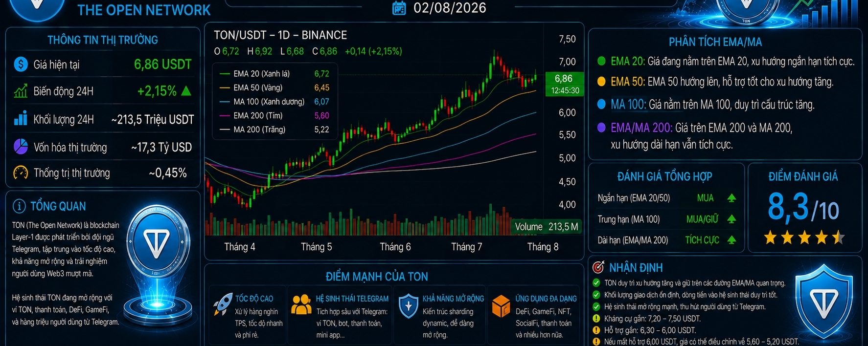Click the THÔNG TIN THỊ TRƯỜNG panel heading
868x346 pixels.
click(x=103, y=40)
